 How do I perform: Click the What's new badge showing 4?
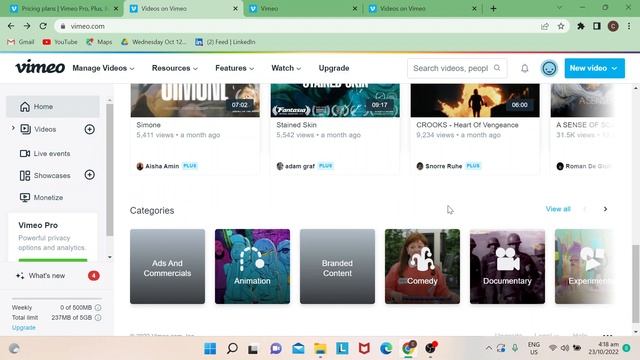(93, 276)
